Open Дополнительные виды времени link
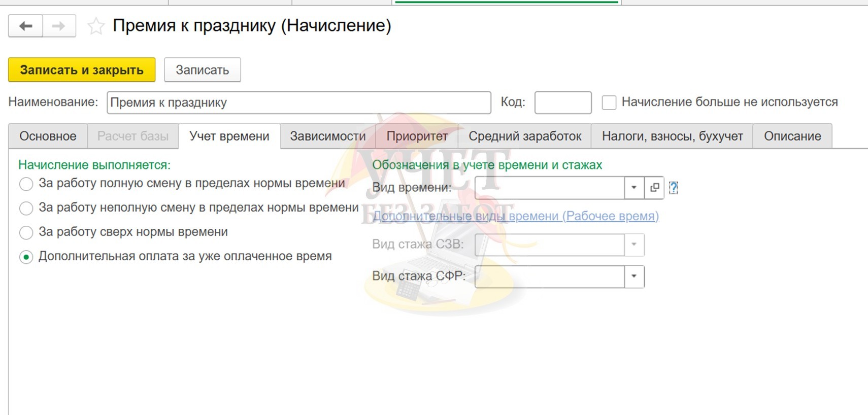 point(516,216)
